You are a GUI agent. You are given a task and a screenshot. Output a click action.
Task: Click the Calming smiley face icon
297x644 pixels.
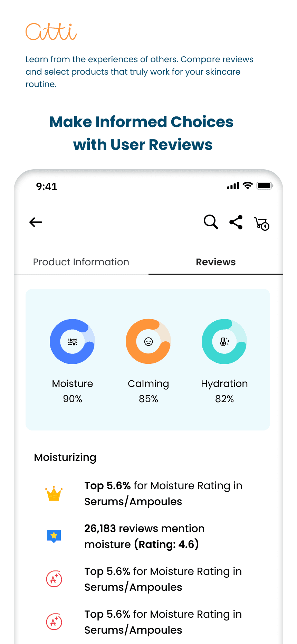pos(148,342)
